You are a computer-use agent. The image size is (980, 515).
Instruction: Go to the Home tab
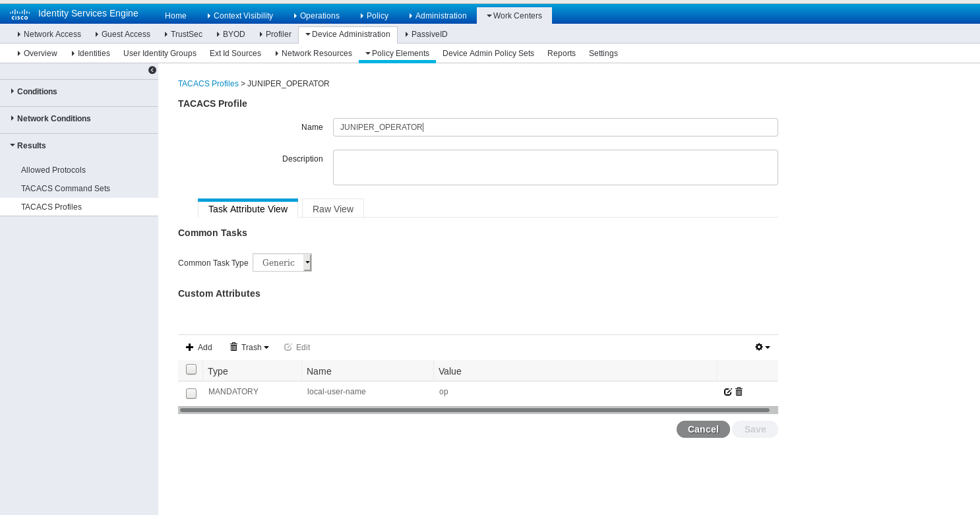pos(175,16)
